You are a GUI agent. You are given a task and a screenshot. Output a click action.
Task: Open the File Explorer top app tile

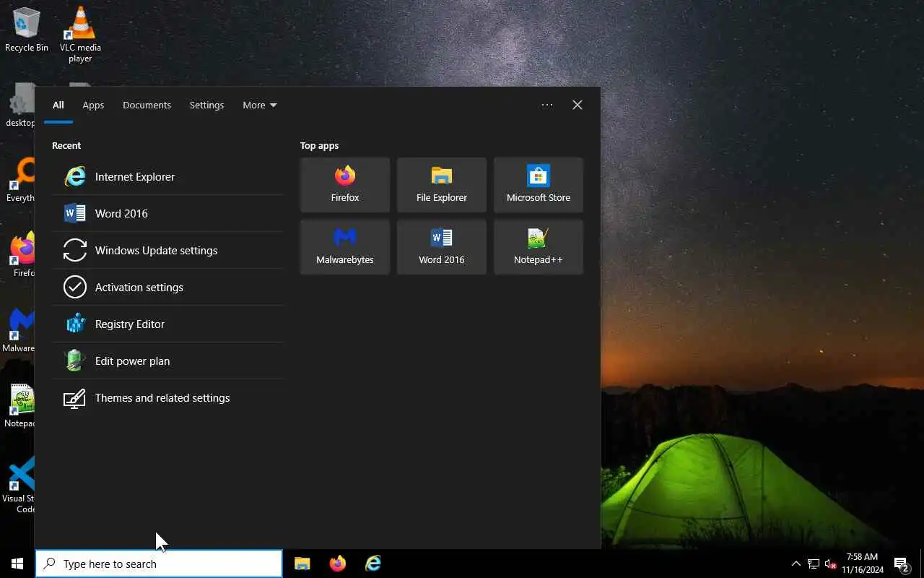pos(442,185)
